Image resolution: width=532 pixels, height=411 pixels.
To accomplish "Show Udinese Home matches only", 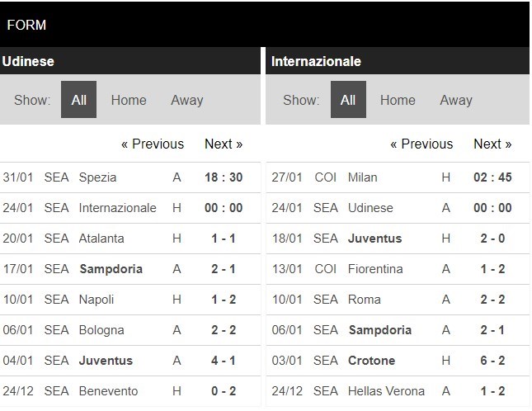I will tap(129, 100).
